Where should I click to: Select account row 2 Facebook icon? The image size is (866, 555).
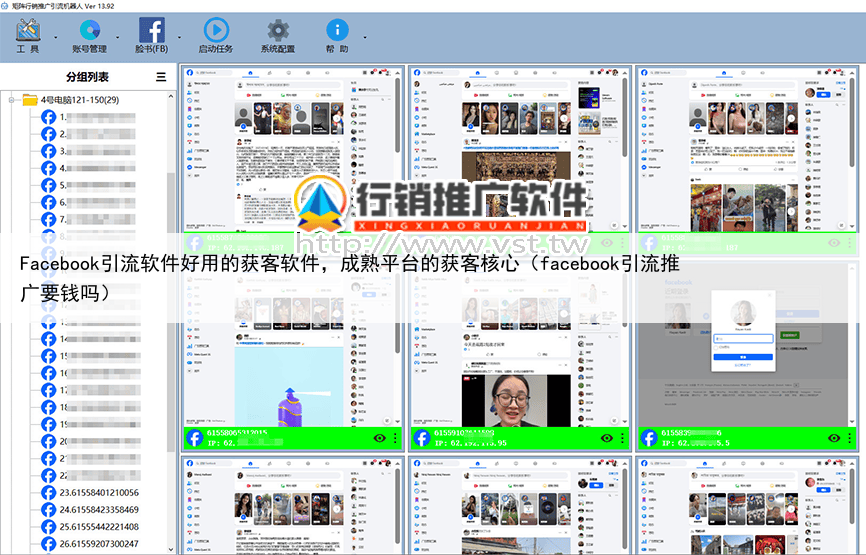point(49,134)
